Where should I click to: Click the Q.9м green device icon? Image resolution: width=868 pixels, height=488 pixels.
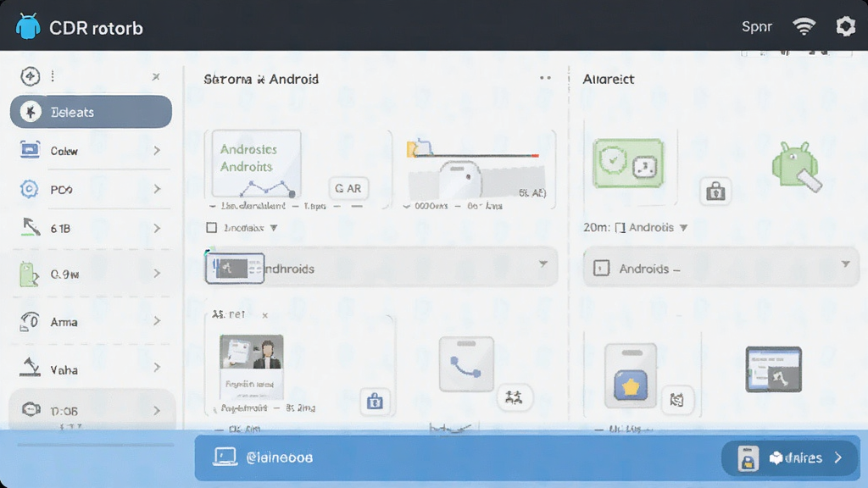[x=28, y=274]
